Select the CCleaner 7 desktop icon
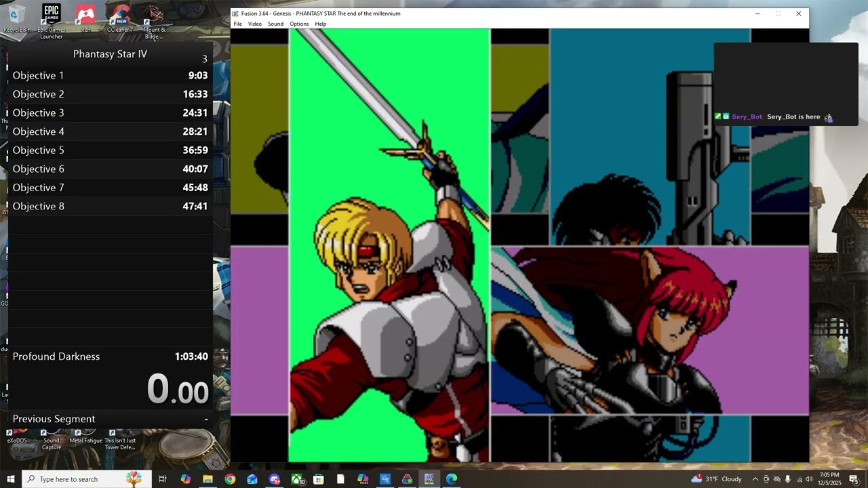868x488 pixels. pyautogui.click(x=120, y=19)
